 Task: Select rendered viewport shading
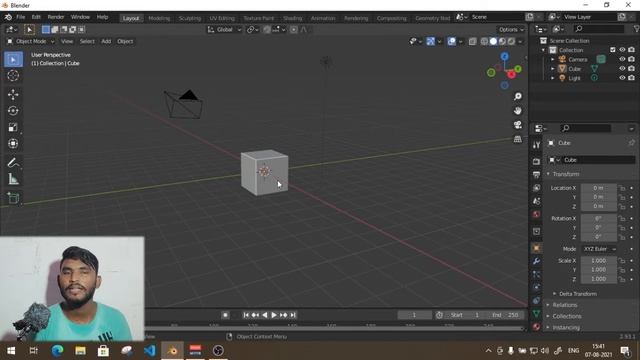coord(511,41)
